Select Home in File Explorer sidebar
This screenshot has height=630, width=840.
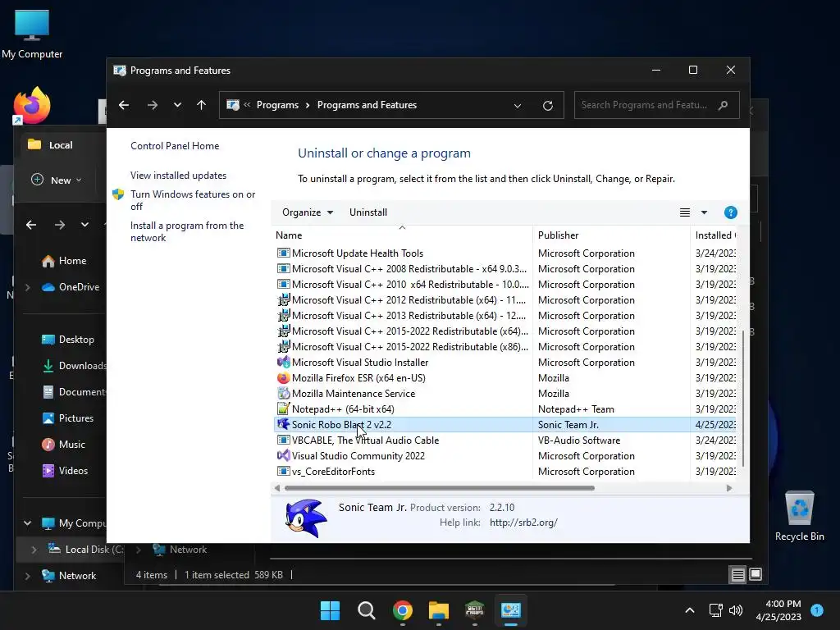[x=64, y=261]
